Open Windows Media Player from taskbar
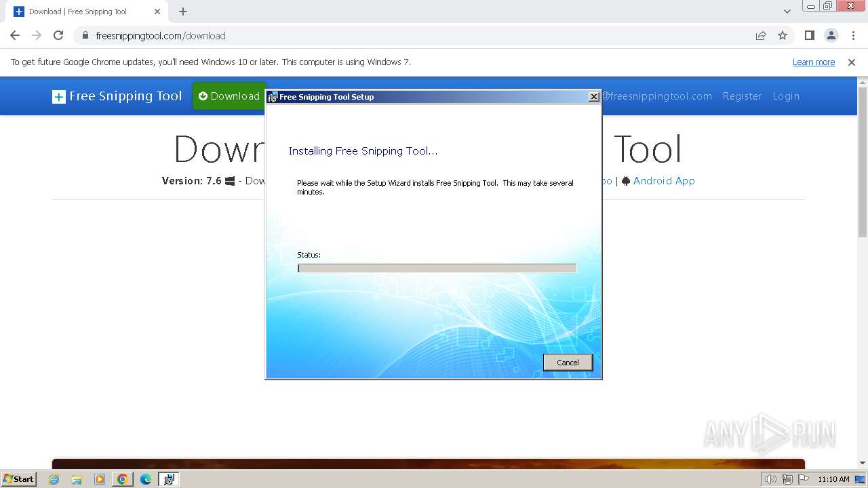868x488 pixels. 100,479
